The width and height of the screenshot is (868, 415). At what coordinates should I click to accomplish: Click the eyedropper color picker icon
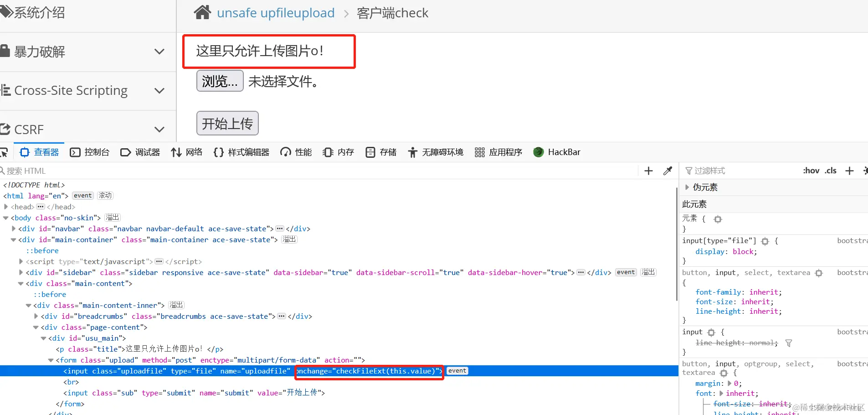[x=668, y=171]
